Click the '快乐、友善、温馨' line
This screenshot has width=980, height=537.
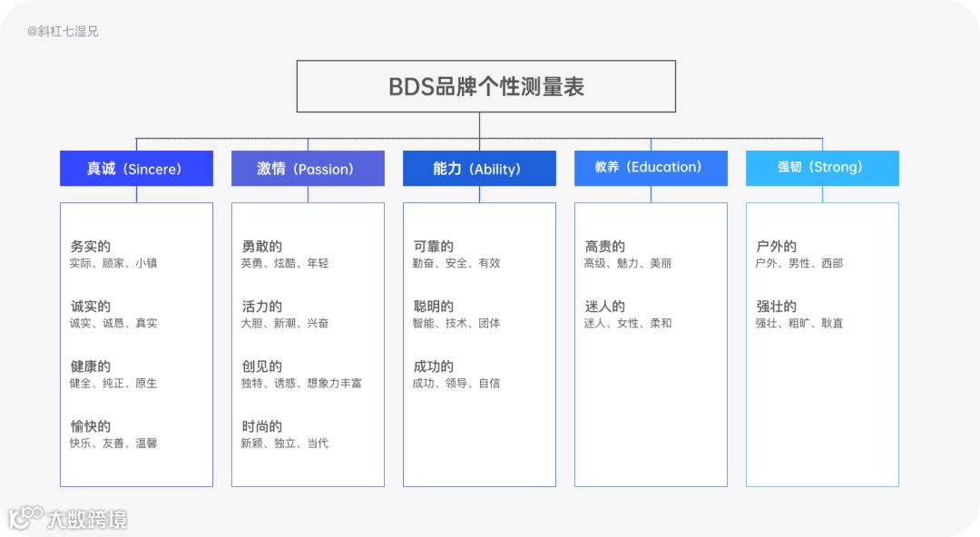pyautogui.click(x=113, y=444)
